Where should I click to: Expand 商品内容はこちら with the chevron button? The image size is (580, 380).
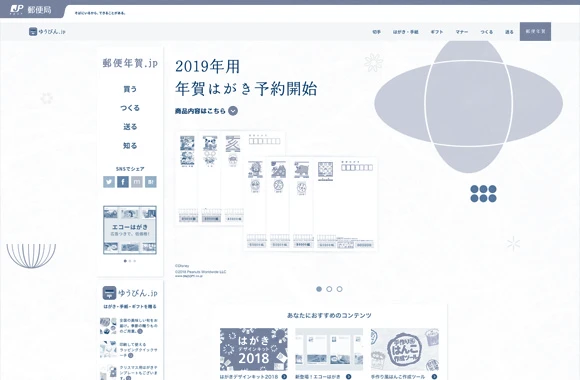[233, 111]
